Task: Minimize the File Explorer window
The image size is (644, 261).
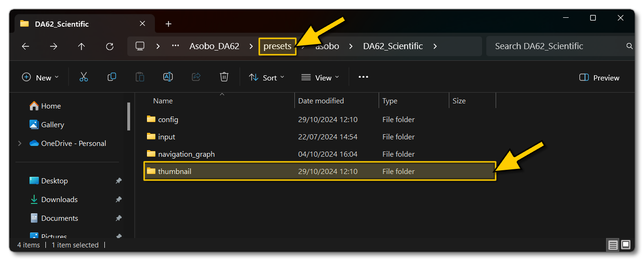Action: [x=565, y=18]
